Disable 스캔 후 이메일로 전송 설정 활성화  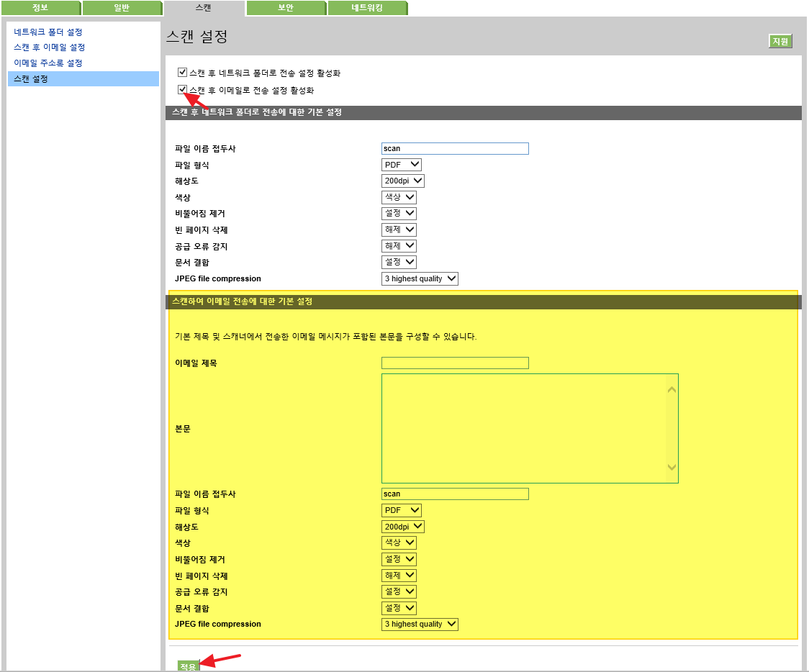(x=181, y=90)
